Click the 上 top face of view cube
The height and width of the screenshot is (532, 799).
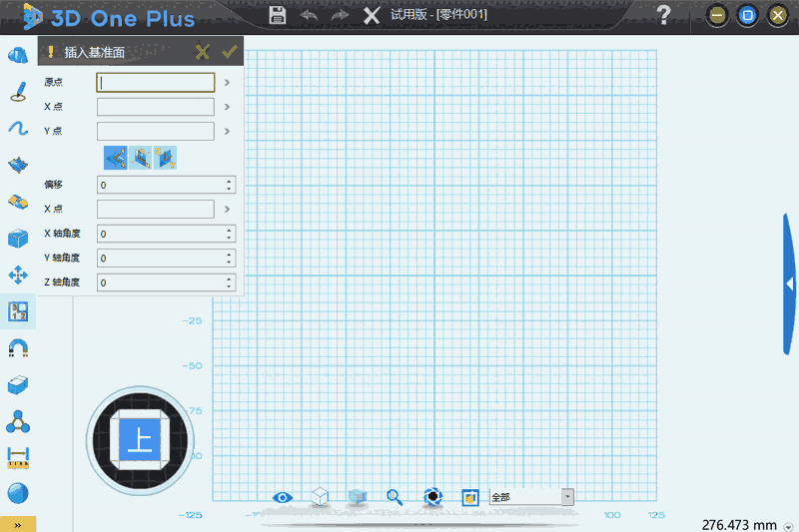[x=140, y=440]
